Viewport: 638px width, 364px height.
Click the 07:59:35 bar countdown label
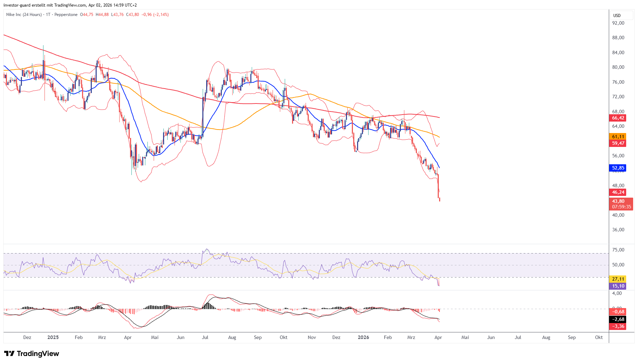[x=622, y=207]
